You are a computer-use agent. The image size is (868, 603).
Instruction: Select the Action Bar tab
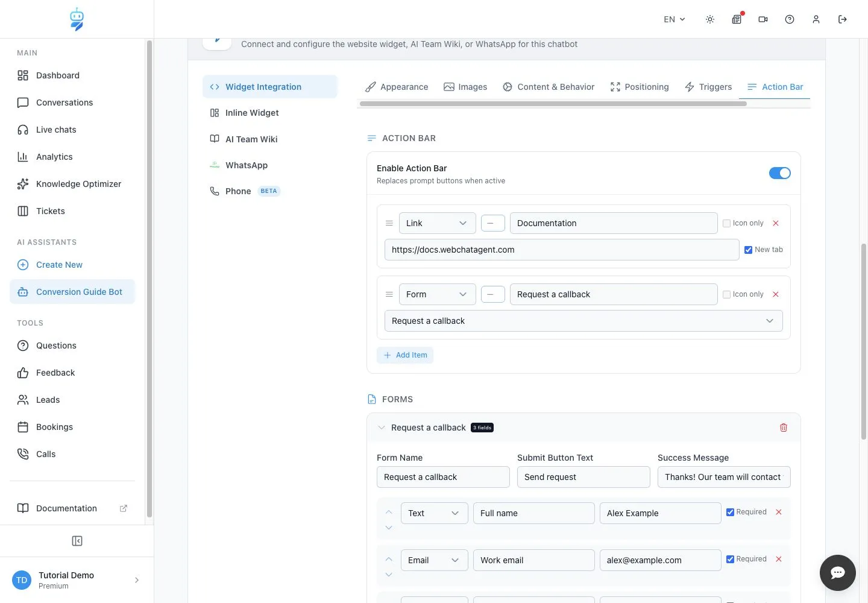tap(775, 87)
